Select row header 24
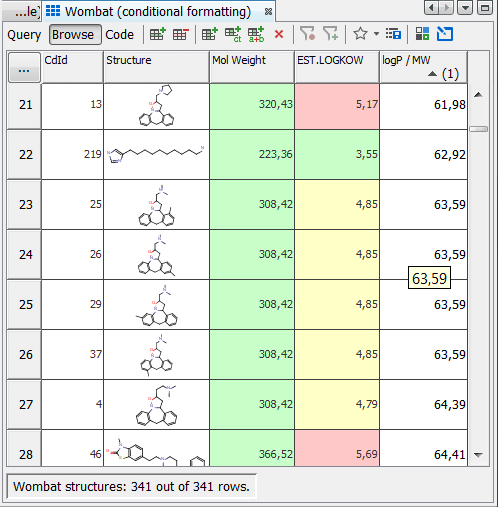 [24, 255]
